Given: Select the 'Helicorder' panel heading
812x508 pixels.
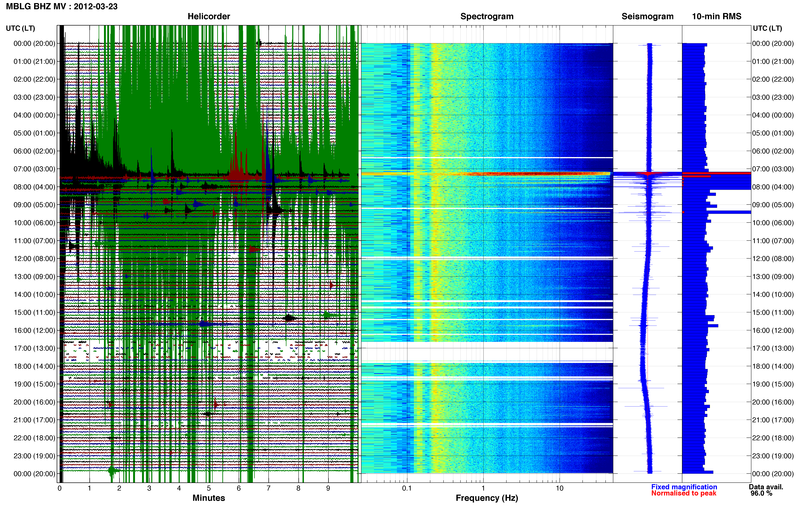Looking at the screenshot, I should tap(208, 16).
